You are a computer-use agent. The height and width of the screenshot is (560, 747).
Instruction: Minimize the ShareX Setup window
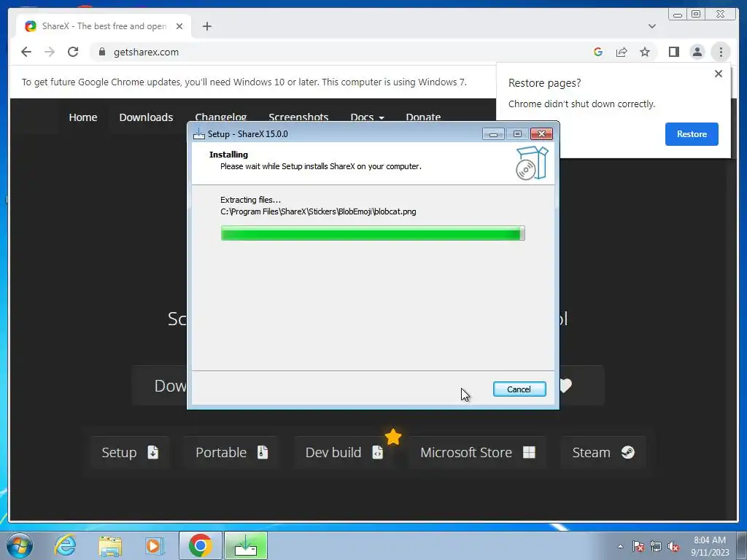tap(493, 134)
